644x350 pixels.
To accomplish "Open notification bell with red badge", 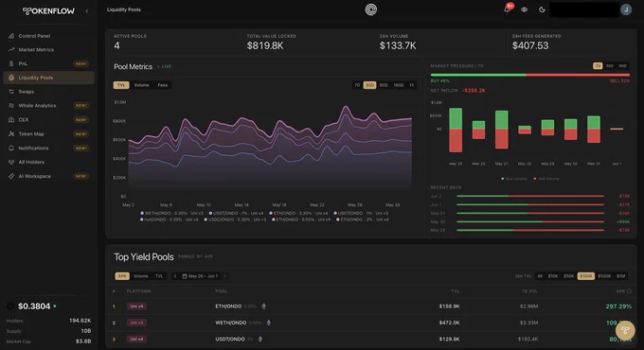I will pyautogui.click(x=508, y=9).
